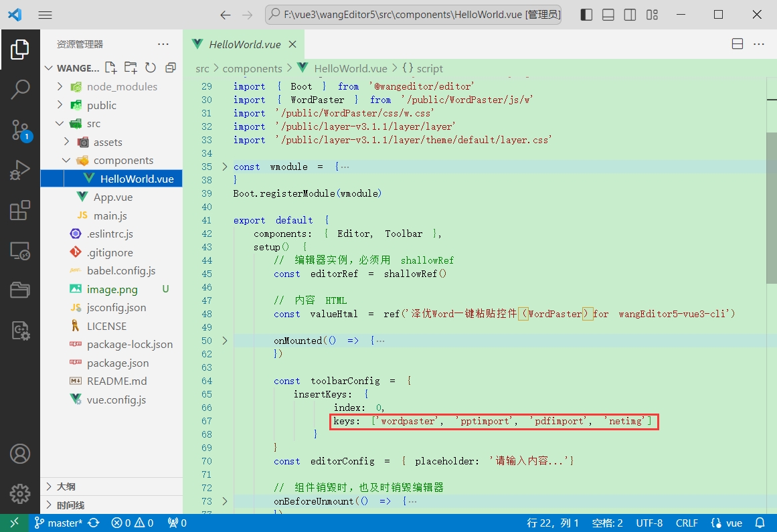Open the Manage settings gear icon

click(x=20, y=494)
